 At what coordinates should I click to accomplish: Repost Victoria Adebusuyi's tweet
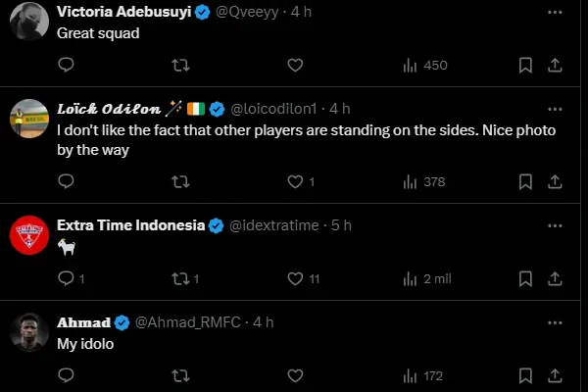[180, 65]
